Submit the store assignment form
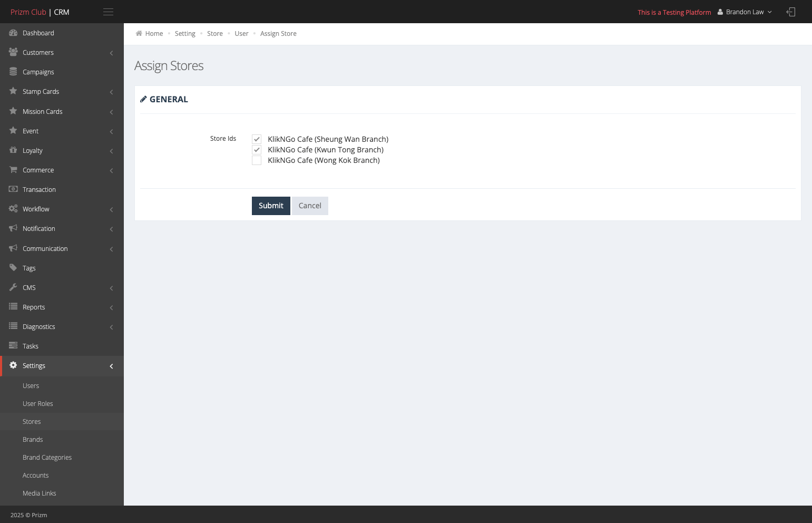 coord(271,206)
